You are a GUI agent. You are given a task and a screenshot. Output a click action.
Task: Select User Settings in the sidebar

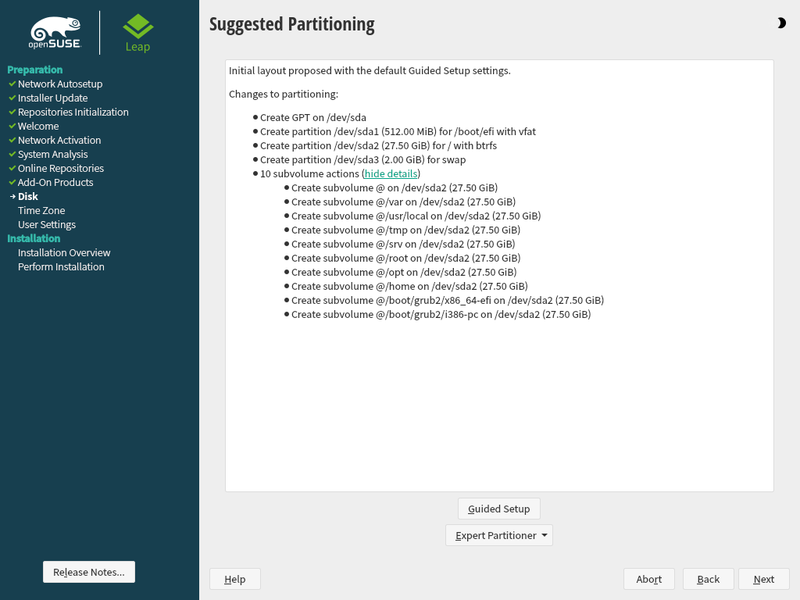[47, 225]
